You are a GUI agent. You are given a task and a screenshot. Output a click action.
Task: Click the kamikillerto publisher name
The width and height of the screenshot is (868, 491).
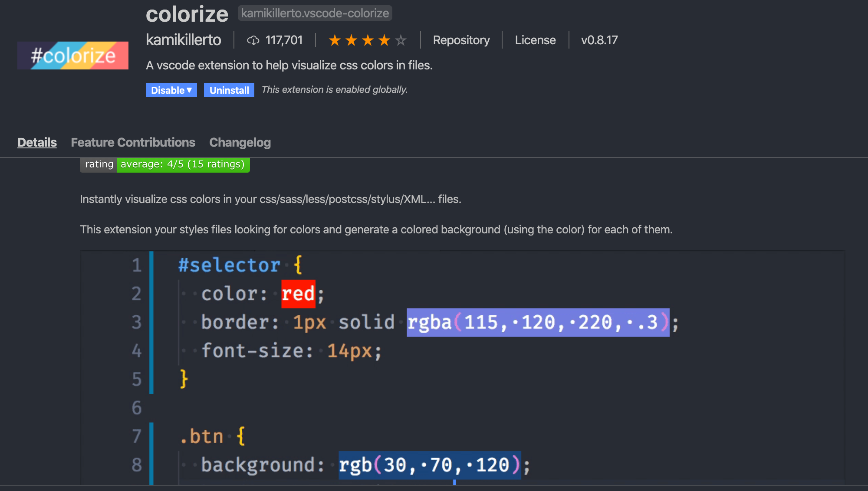pyautogui.click(x=184, y=40)
